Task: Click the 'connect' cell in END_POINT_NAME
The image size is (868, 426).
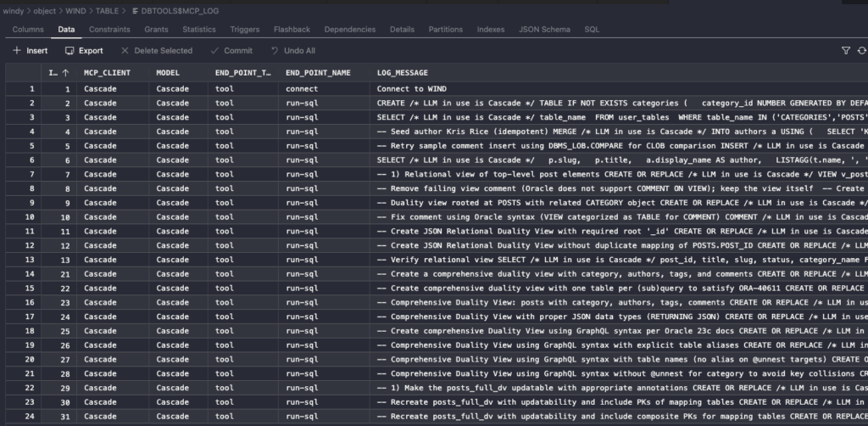Action: click(x=302, y=88)
